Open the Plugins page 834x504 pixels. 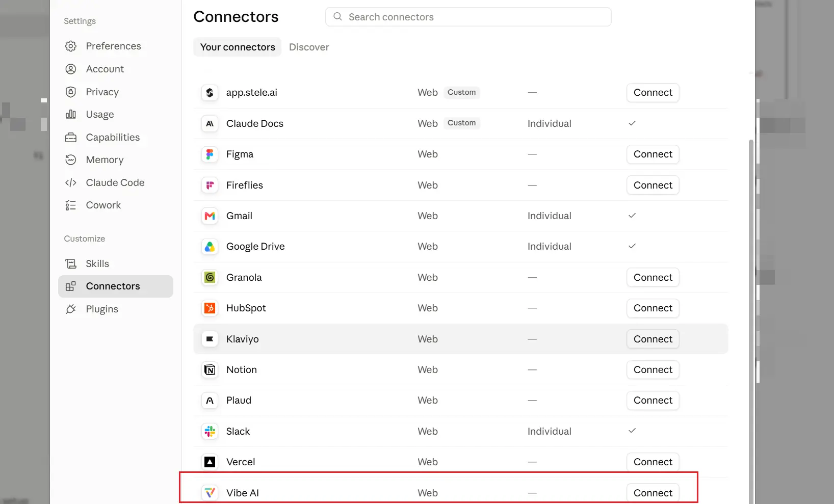click(x=116, y=309)
